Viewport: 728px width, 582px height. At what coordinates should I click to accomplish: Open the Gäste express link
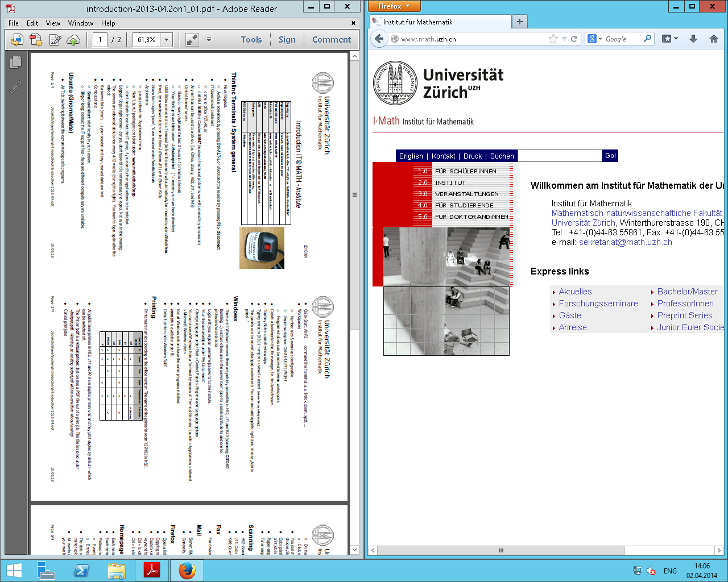tap(570, 315)
